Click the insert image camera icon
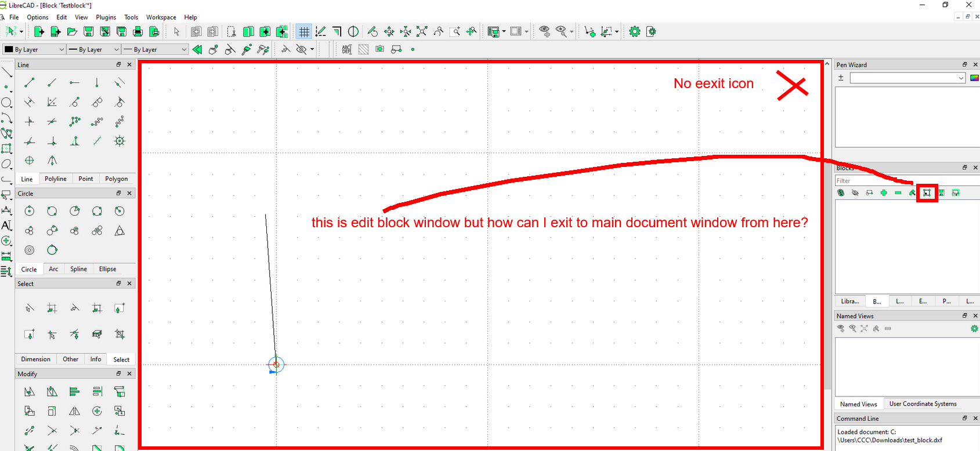This screenshot has width=980, height=451. (x=379, y=49)
